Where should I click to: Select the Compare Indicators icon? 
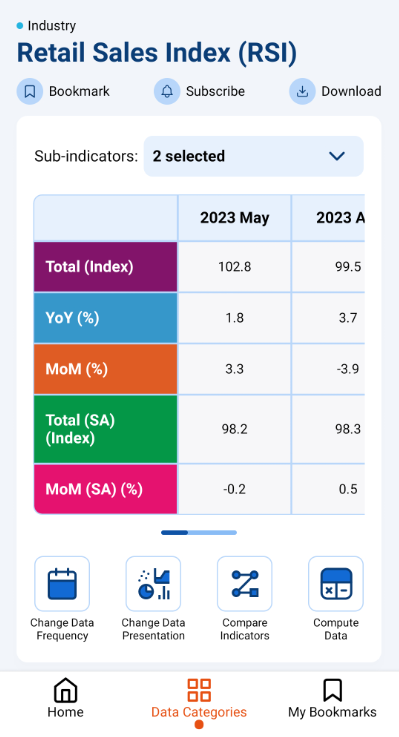click(244, 584)
